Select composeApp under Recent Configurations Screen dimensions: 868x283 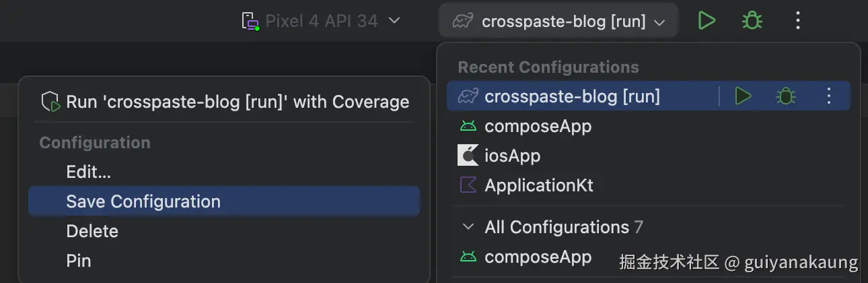point(538,126)
